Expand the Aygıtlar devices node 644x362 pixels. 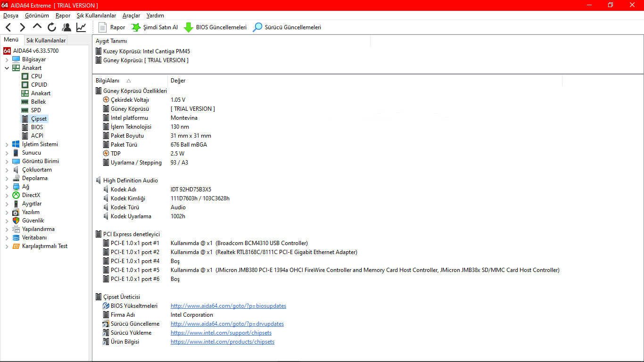pyautogui.click(x=7, y=204)
